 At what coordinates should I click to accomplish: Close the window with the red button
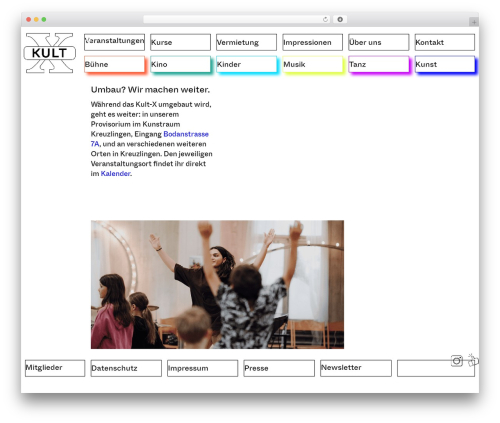29,20
